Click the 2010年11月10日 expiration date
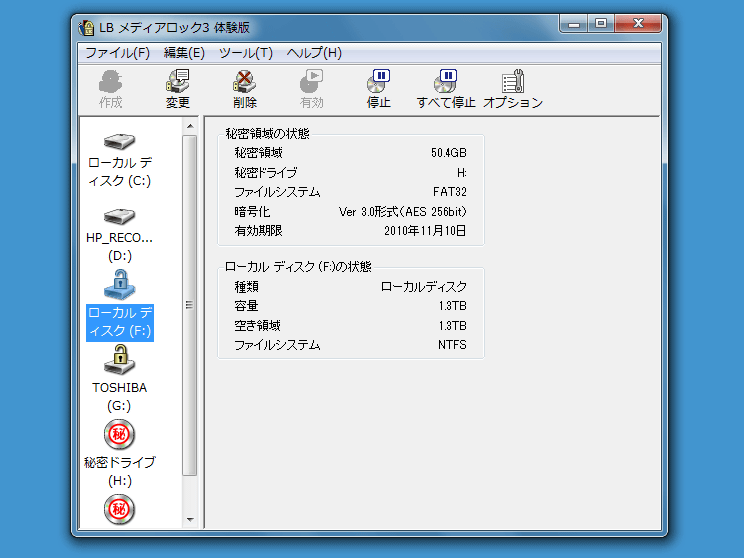Image resolution: width=744 pixels, height=558 pixels. click(x=425, y=231)
